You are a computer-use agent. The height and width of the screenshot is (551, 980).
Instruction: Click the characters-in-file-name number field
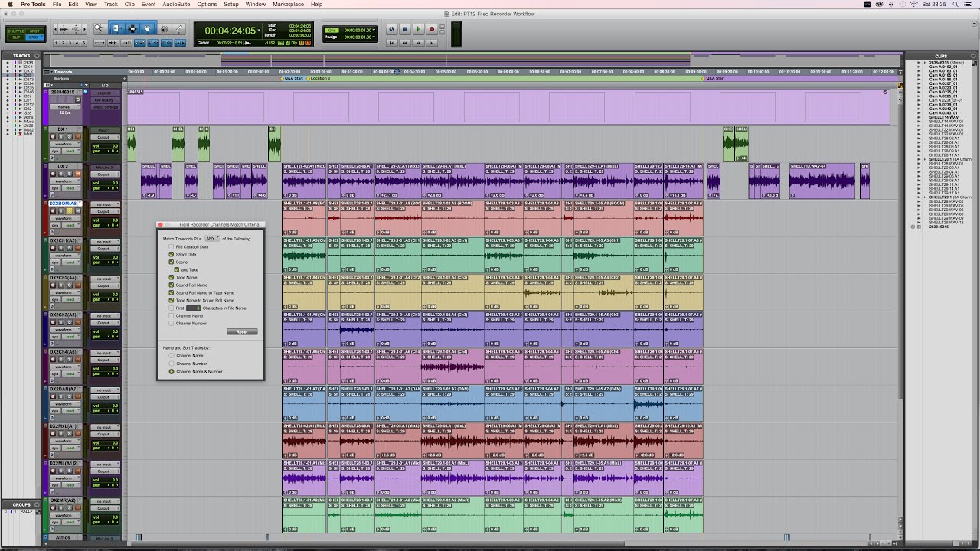click(x=193, y=308)
